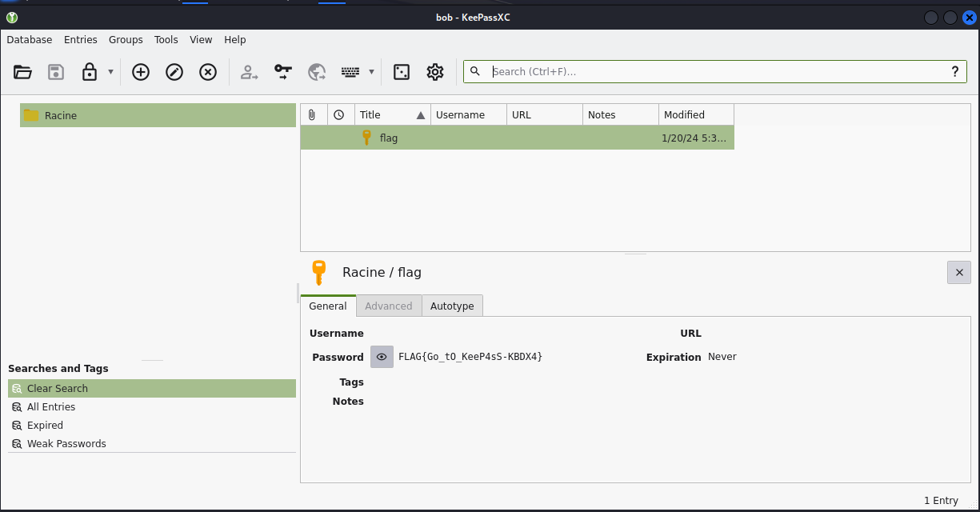Lock database with padlock icon
Screen dimensions: 980x512
click(90, 72)
